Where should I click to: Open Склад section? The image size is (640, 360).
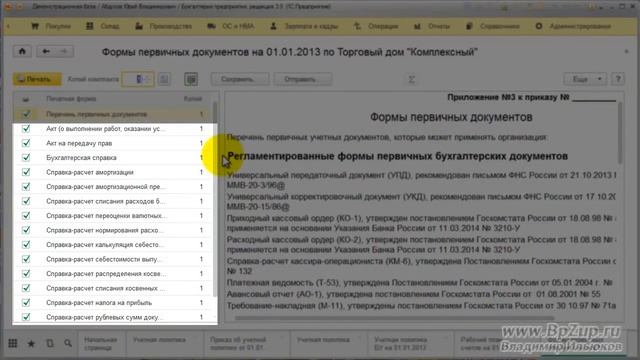point(103,27)
